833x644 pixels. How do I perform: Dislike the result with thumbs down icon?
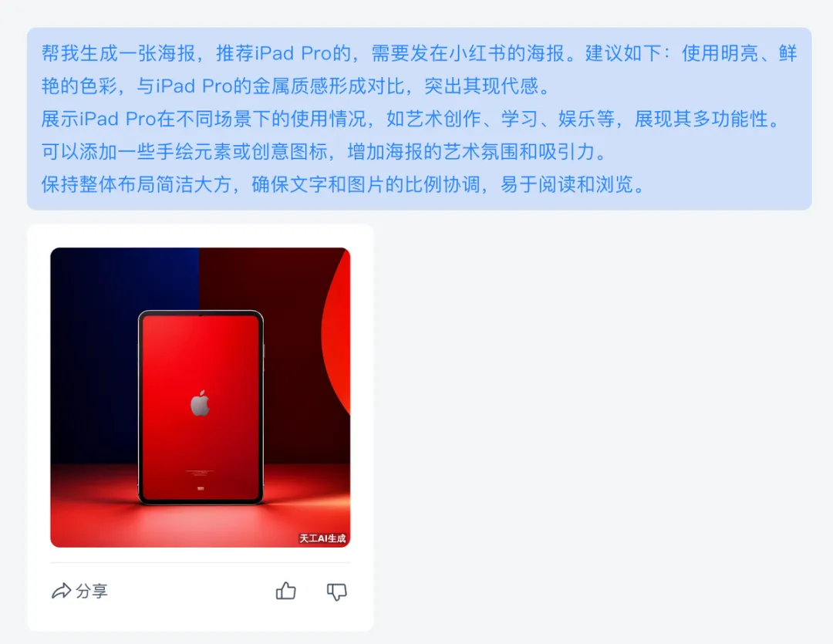(x=336, y=592)
